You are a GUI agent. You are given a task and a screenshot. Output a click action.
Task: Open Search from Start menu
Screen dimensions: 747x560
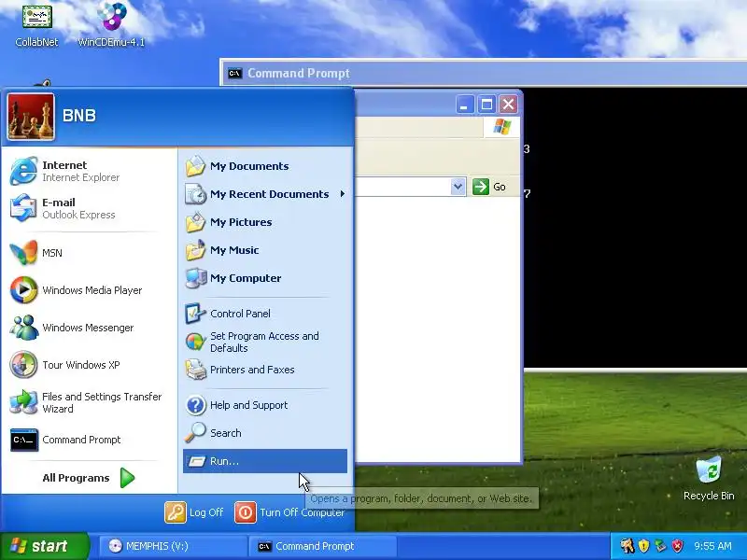[265, 433]
